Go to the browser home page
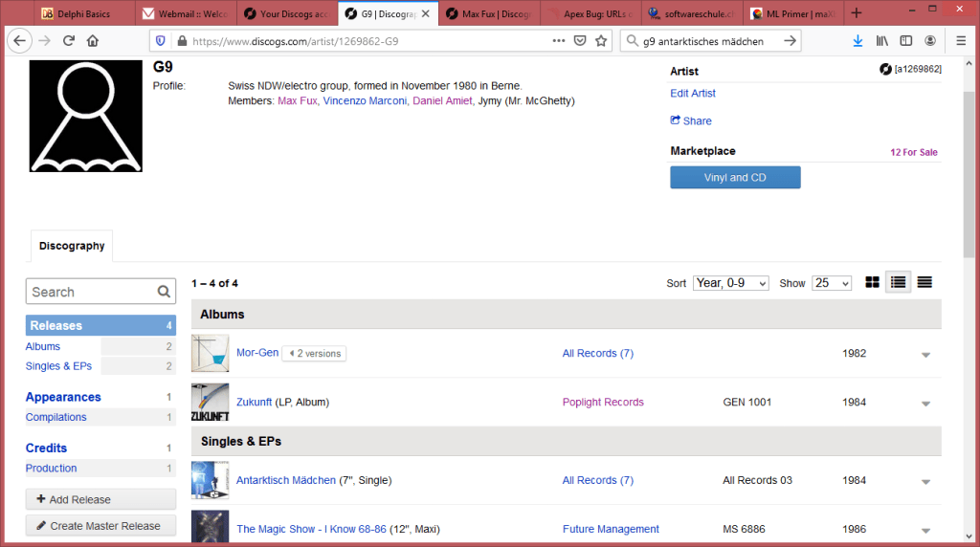Screen dimensions: 980x547 (93, 41)
